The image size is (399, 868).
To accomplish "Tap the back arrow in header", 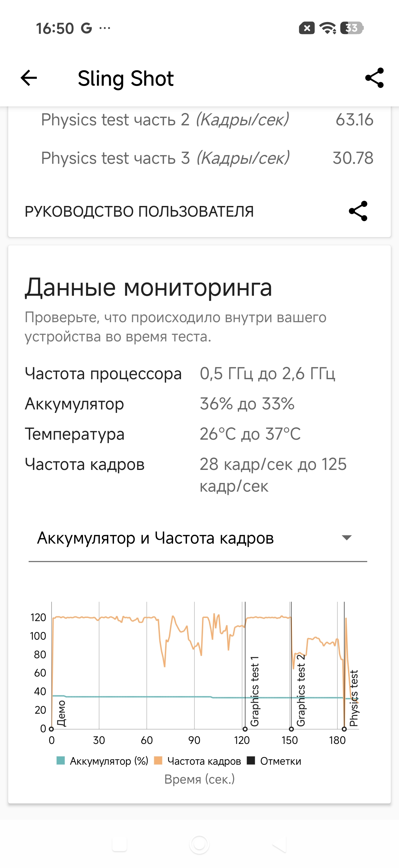I will click(x=29, y=78).
